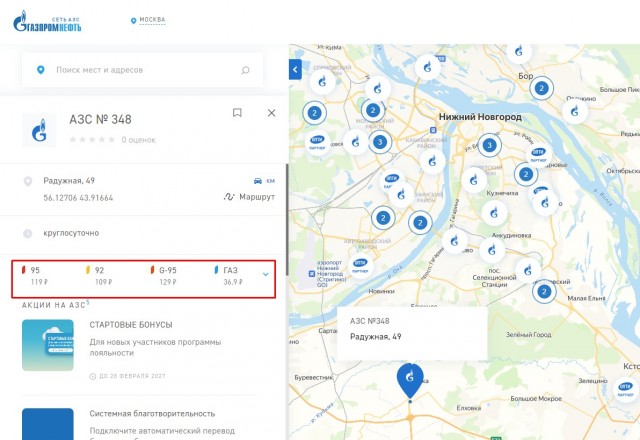
Task: Click the clock icon next to круглосуточно
Action: (x=27, y=233)
